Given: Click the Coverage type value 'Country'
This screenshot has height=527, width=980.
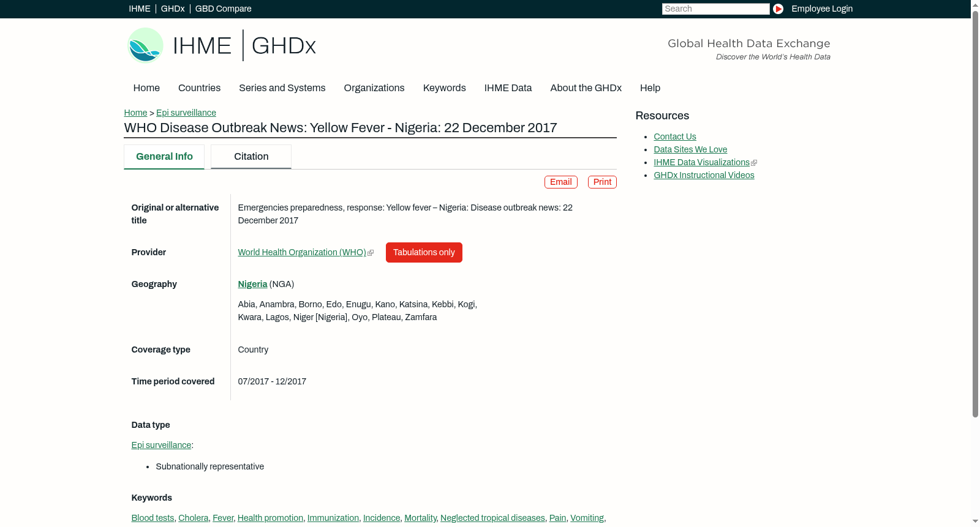Looking at the screenshot, I should tap(253, 349).
